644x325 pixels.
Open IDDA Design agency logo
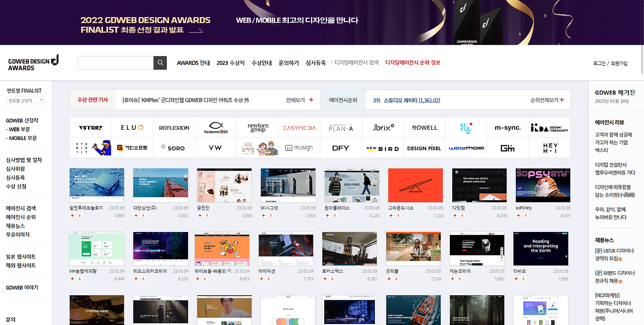pyautogui.click(x=549, y=128)
